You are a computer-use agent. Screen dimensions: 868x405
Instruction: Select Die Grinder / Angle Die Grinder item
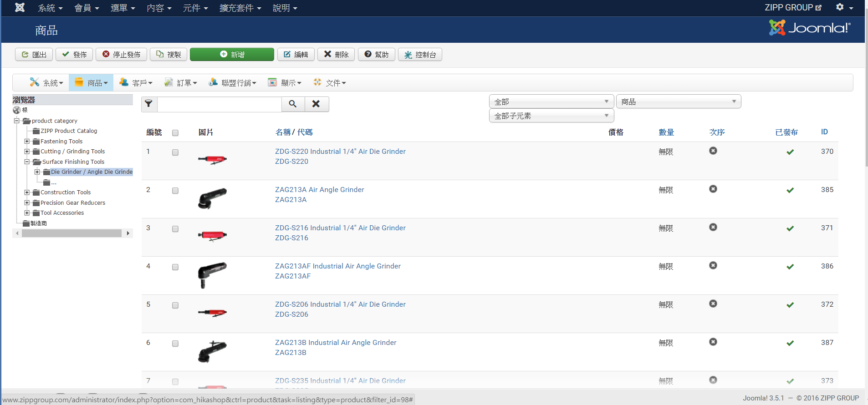coord(92,172)
